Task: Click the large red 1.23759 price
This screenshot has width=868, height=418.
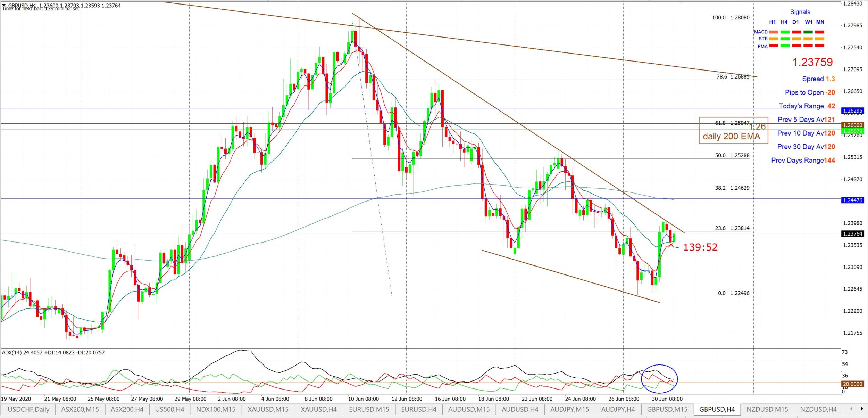Action: 812,62
